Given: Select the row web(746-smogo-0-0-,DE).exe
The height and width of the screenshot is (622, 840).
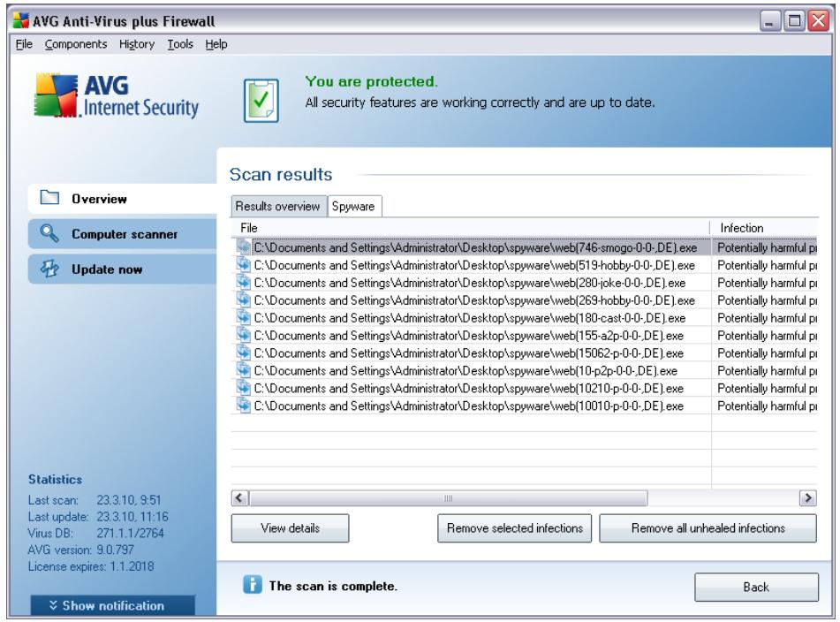Looking at the screenshot, I should 524,247.
